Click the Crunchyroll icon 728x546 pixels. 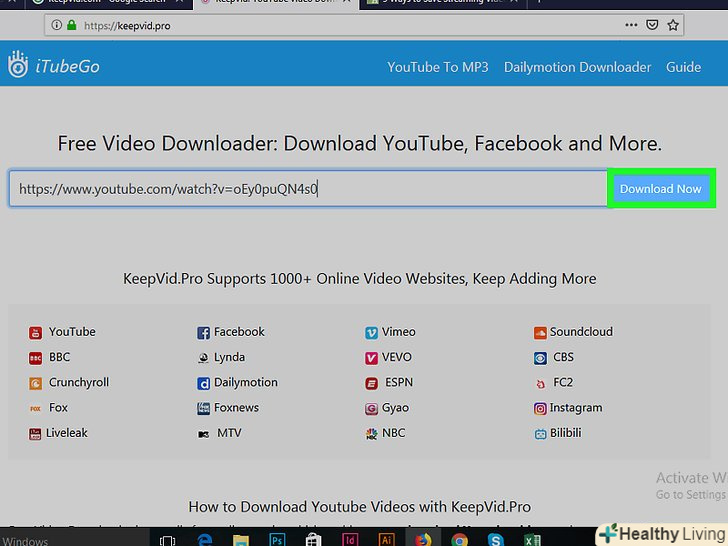(x=36, y=383)
